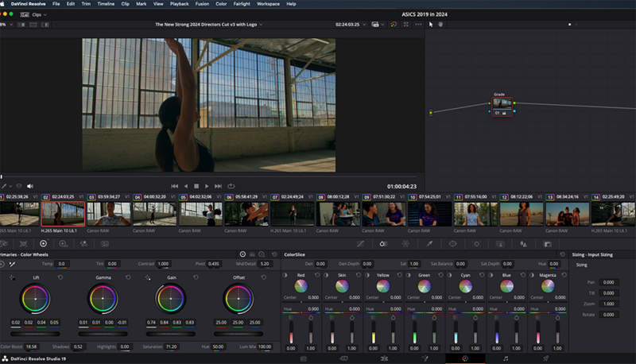Open the Fusion menu
The image size is (636, 364).
(x=202, y=4)
